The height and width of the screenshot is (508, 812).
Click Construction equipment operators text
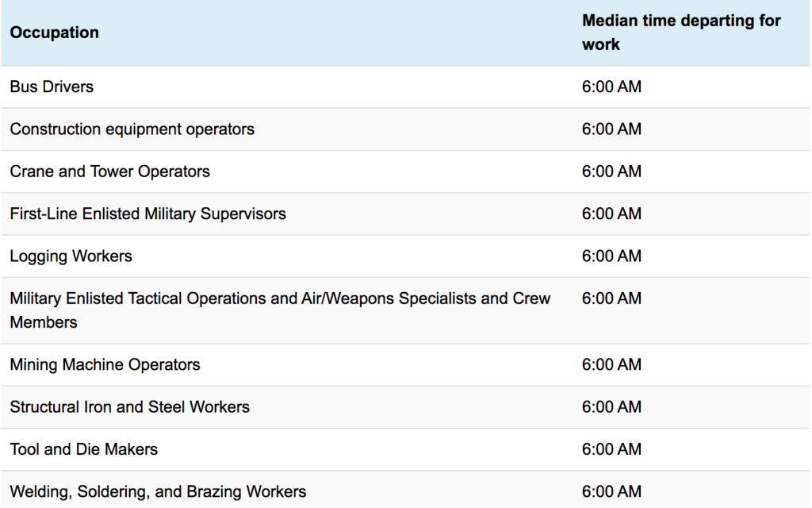[x=132, y=129]
